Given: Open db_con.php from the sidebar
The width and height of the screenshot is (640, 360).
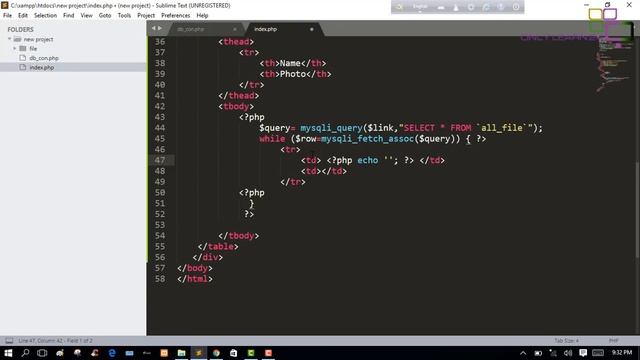Looking at the screenshot, I should pyautogui.click(x=44, y=58).
